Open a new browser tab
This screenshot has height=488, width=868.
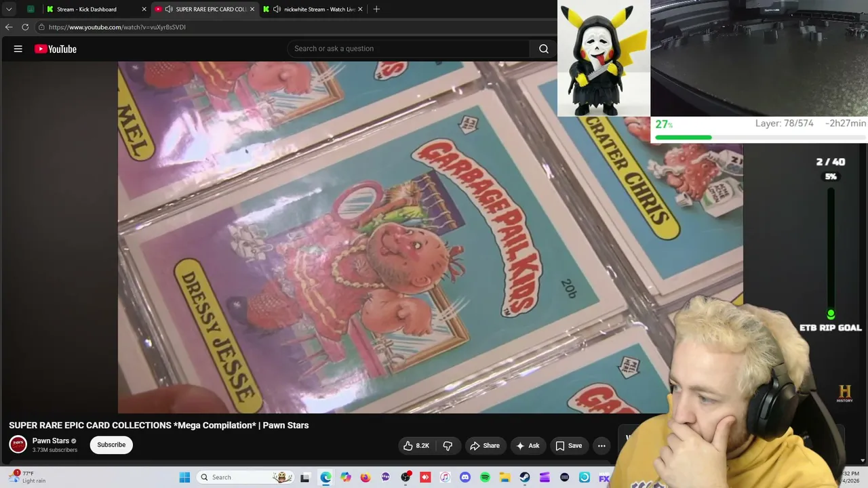376,9
